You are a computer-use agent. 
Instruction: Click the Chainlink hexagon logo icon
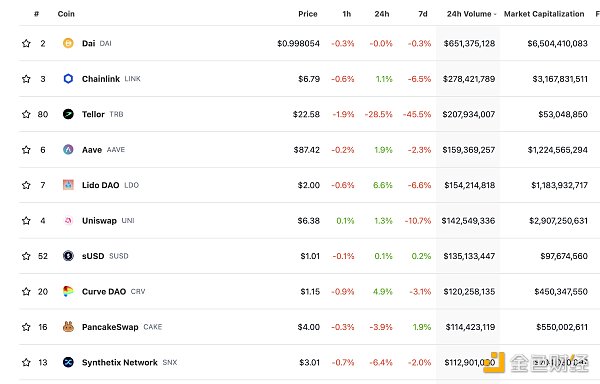(68, 79)
